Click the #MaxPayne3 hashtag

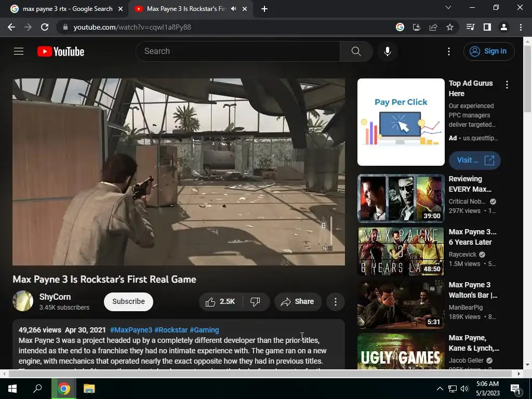pos(131,330)
